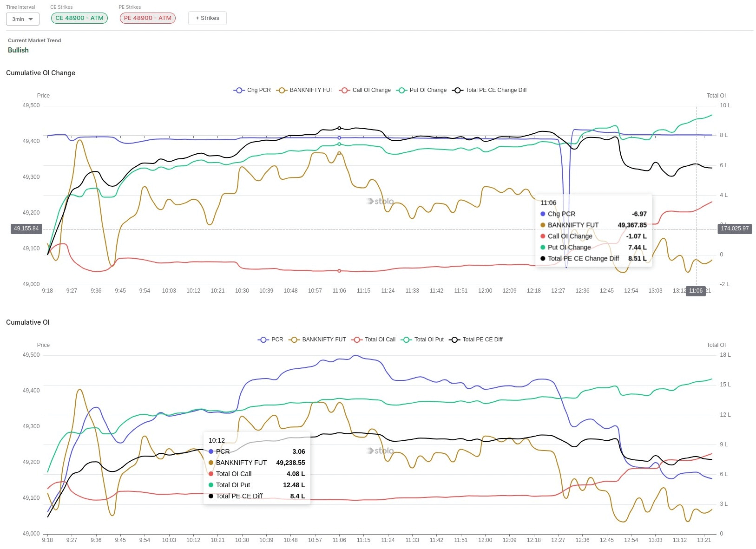Image resolution: width=756 pixels, height=549 pixels.
Task: Select the CE 48900 - ATM strike chip
Action: click(79, 18)
